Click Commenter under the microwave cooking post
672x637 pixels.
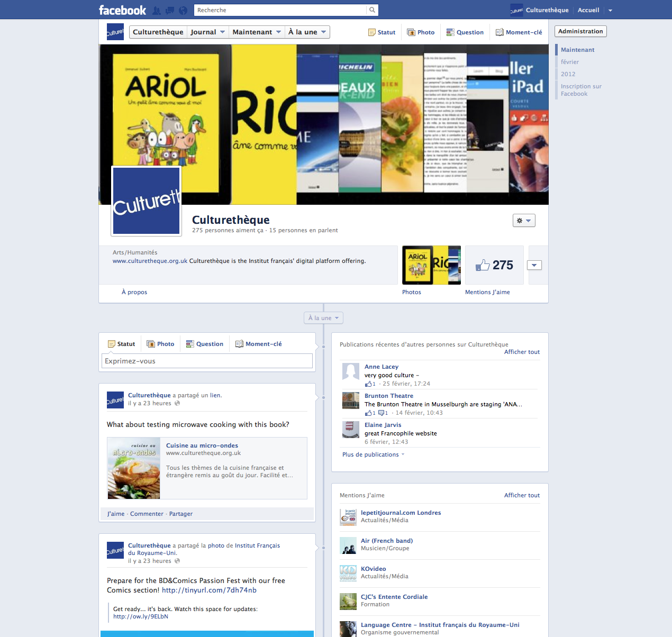point(147,514)
